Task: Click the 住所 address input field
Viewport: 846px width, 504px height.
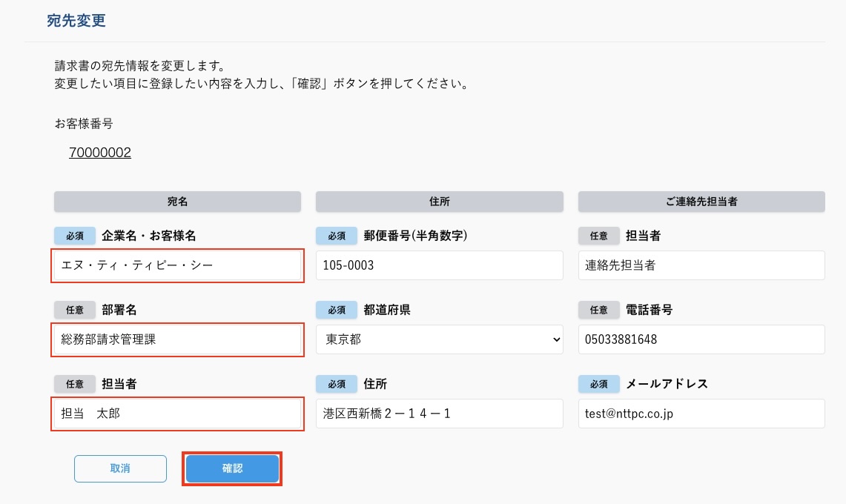Action: click(x=439, y=414)
